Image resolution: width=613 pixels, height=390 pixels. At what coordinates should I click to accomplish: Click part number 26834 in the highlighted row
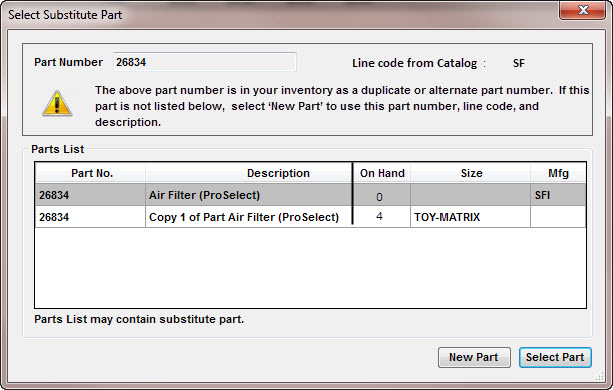[54, 195]
